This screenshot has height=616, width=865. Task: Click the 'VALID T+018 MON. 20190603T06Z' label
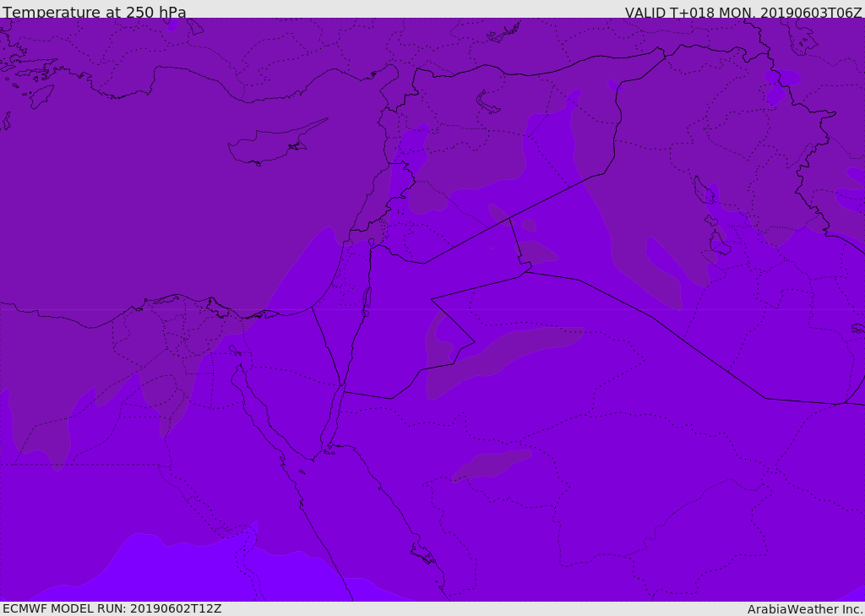coord(743,13)
